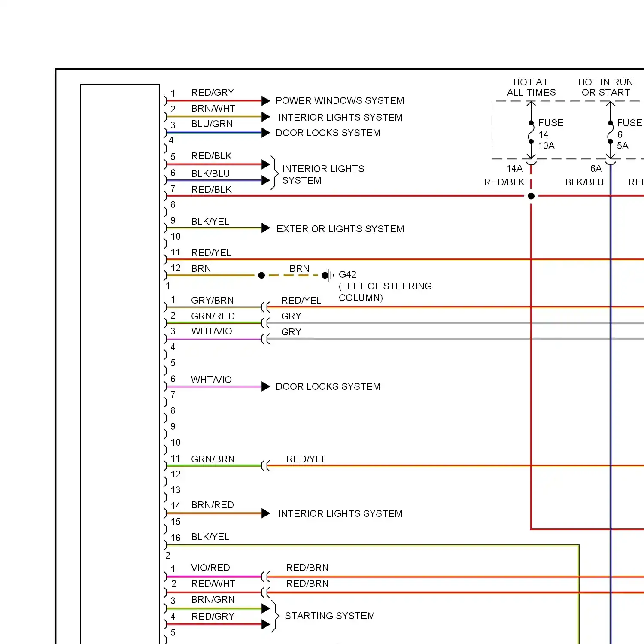Select the STARTING SYSTEM label
The height and width of the screenshot is (644, 644).
(x=330, y=616)
